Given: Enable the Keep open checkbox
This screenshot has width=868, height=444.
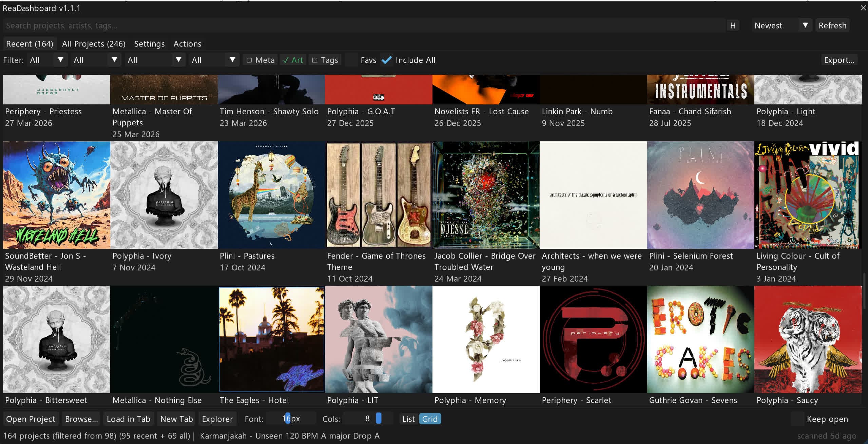Looking at the screenshot, I should (797, 419).
